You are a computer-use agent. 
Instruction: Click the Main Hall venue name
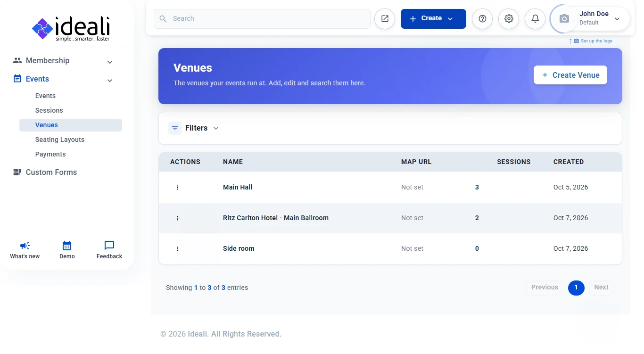pyautogui.click(x=238, y=187)
